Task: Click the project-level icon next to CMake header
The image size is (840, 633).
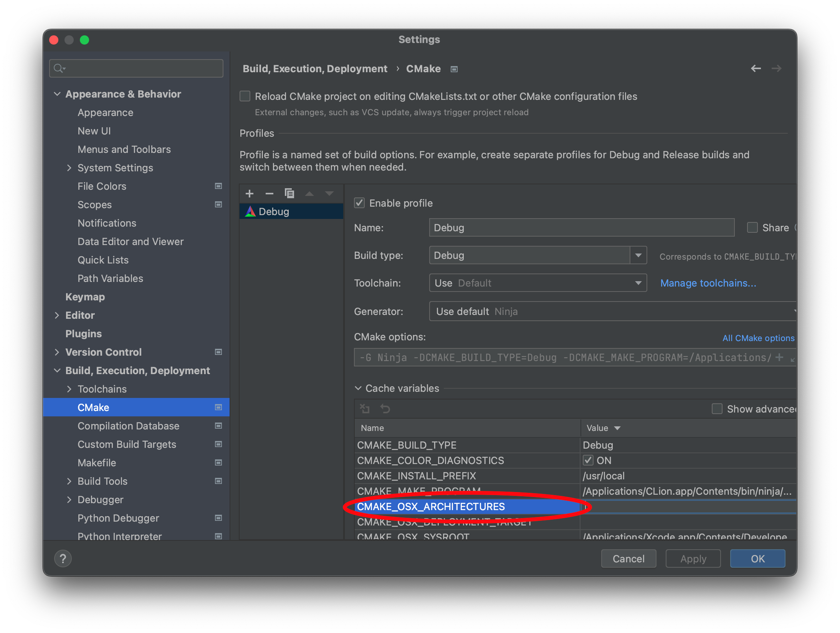Action: click(x=454, y=70)
